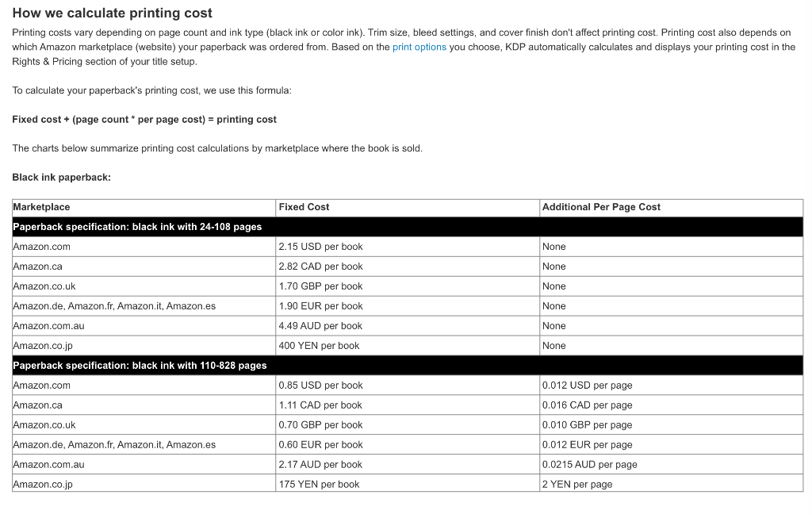This screenshot has height=518, width=812.
Task: Click the 0.85 USD per book cell
Action: click(x=408, y=386)
